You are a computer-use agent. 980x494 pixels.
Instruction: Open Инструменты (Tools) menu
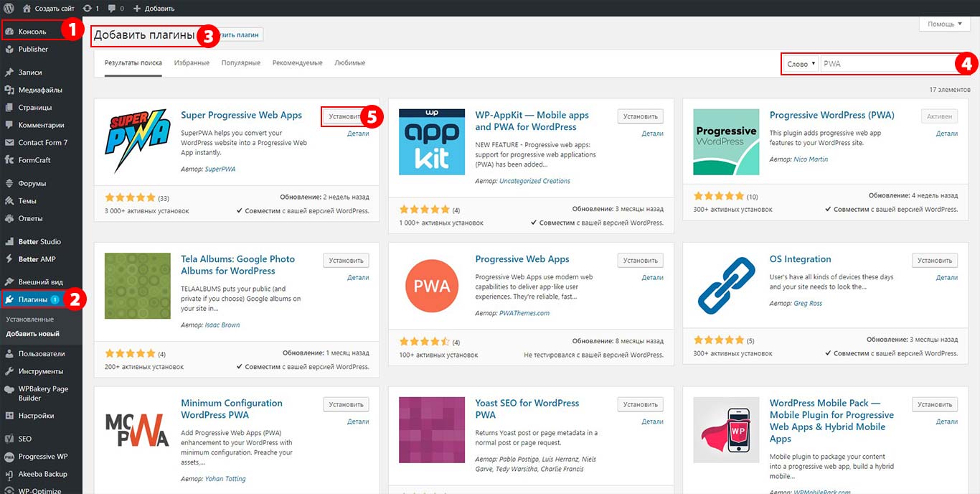41,371
